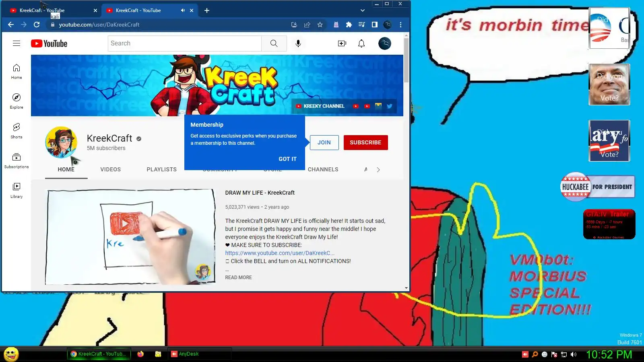Reload the page
This screenshot has width=644, height=362.
click(37, 25)
